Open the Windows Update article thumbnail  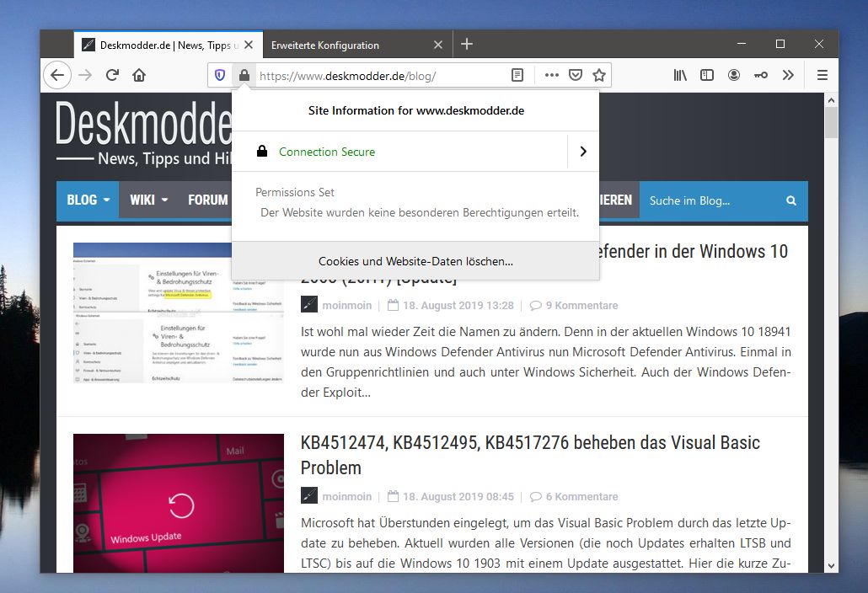(x=179, y=503)
